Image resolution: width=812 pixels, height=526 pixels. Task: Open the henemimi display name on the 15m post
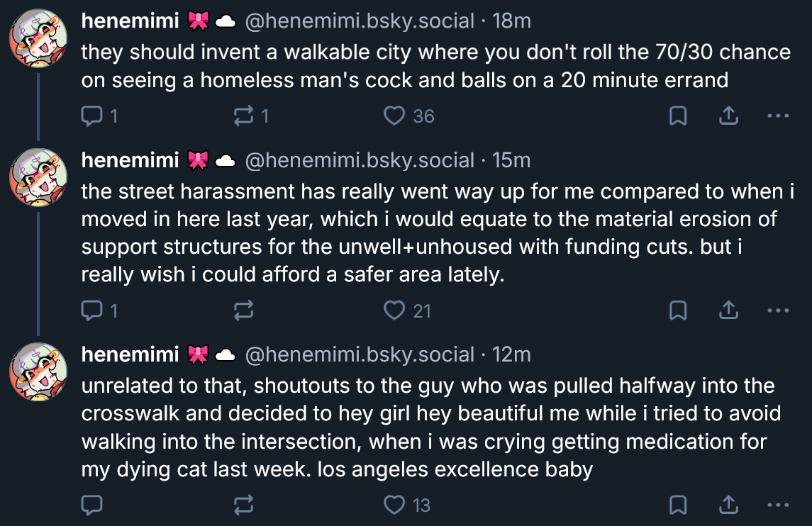click(130, 160)
